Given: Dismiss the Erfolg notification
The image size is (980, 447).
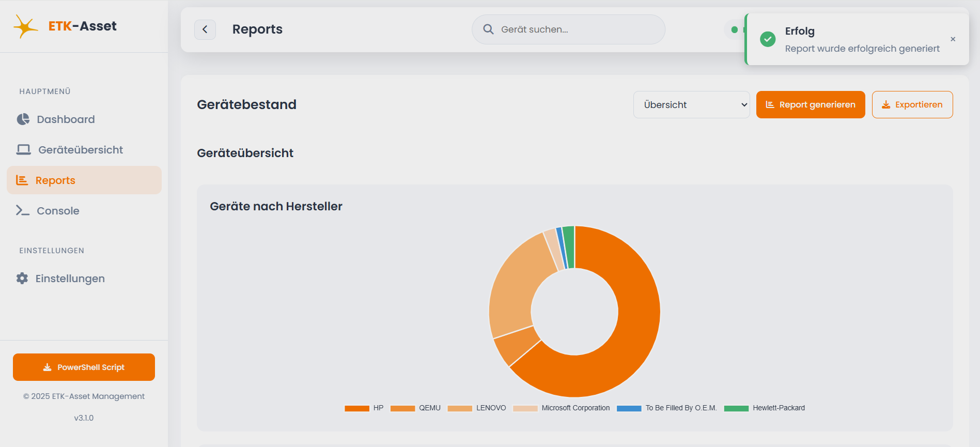Looking at the screenshot, I should pyautogui.click(x=953, y=39).
